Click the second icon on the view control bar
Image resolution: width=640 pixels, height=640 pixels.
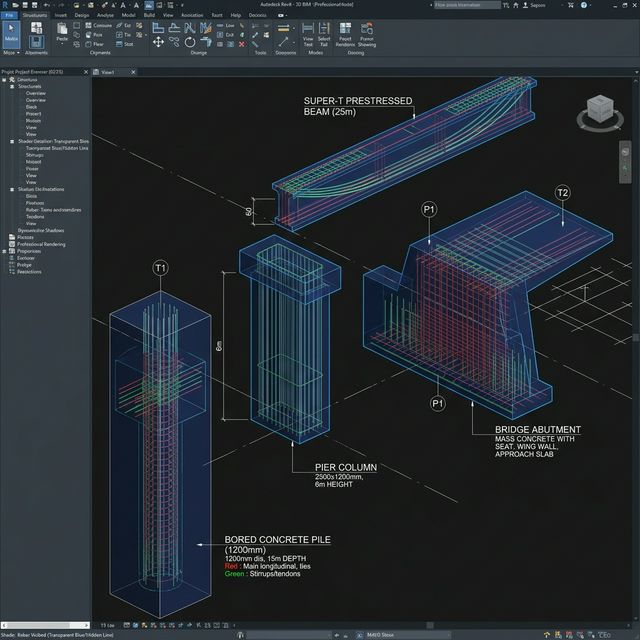[x=136, y=625]
